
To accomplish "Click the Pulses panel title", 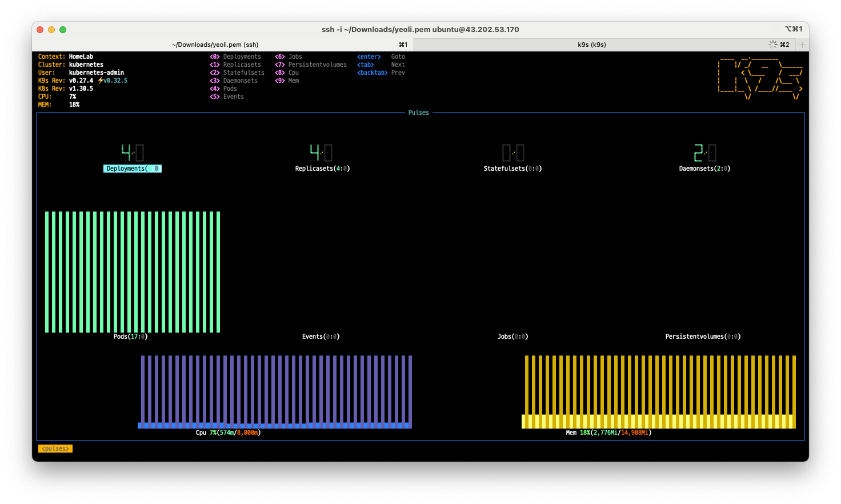I will pyautogui.click(x=418, y=113).
